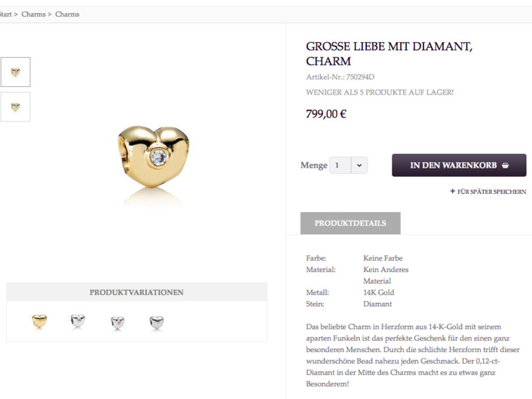Click the basket icon on cart button
This screenshot has height=399, width=532.
pyautogui.click(x=505, y=166)
